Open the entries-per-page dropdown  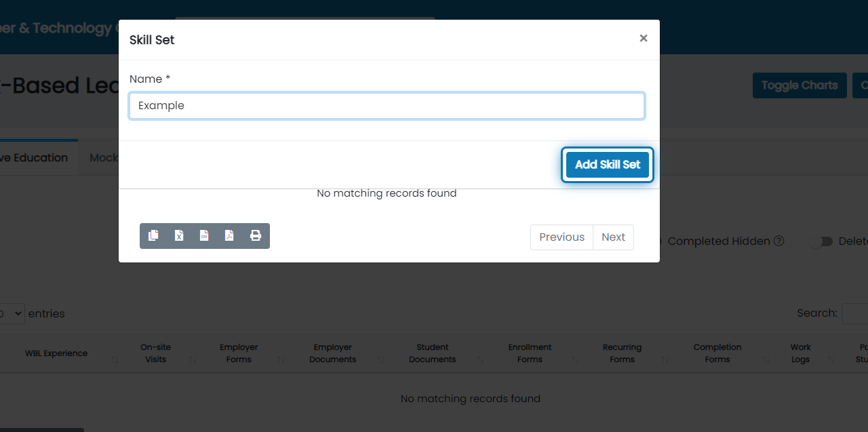click(12, 313)
